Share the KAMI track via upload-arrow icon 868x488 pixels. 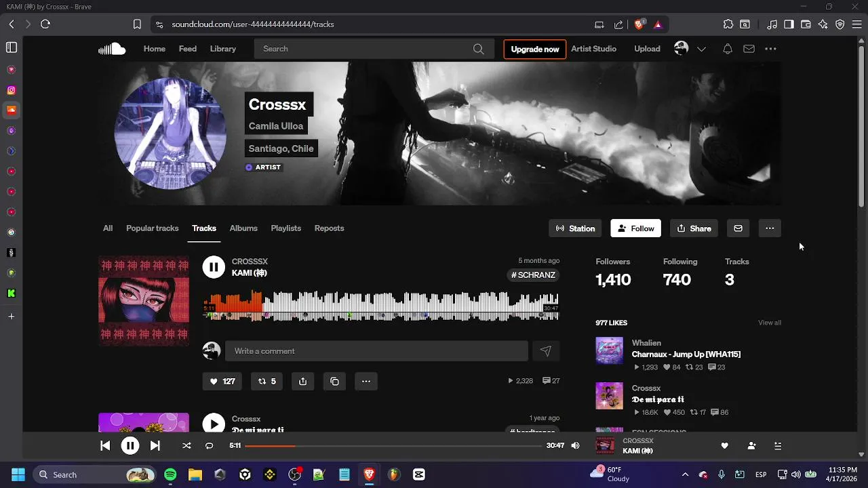tap(303, 381)
